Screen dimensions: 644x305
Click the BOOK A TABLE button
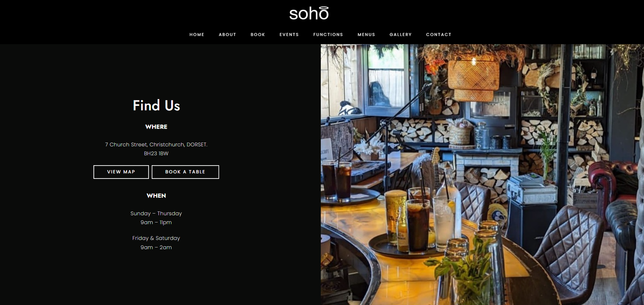point(185,172)
